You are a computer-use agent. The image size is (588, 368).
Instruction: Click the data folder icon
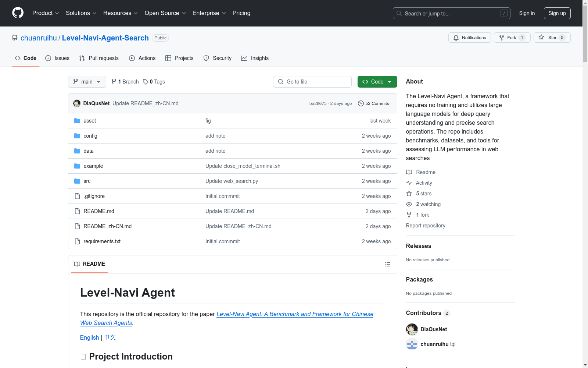click(x=77, y=151)
